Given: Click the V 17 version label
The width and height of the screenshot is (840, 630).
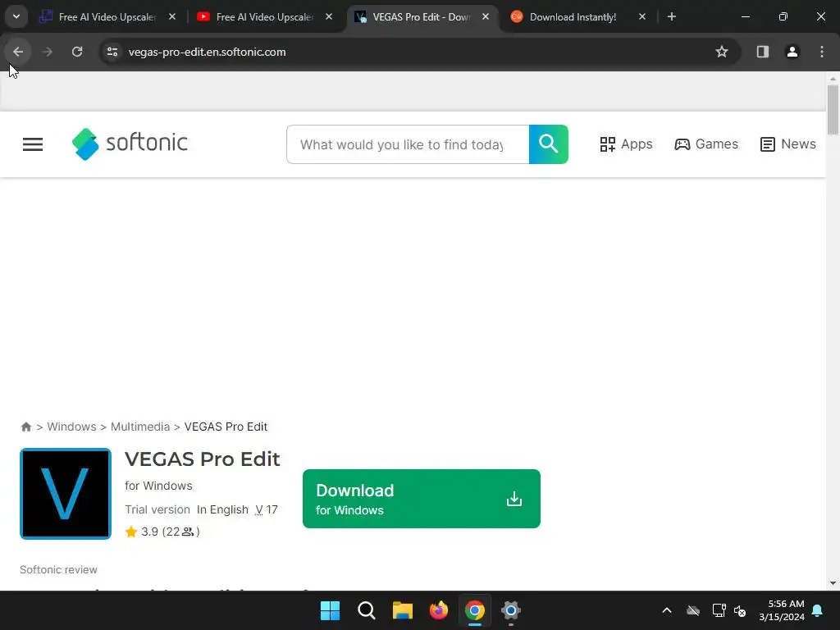Looking at the screenshot, I should [267, 510].
